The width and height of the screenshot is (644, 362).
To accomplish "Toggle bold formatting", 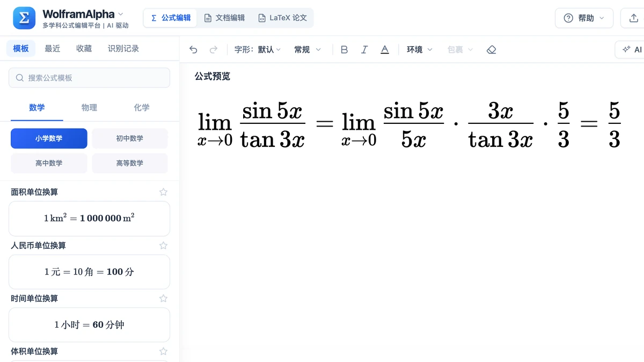I will pyautogui.click(x=345, y=50).
